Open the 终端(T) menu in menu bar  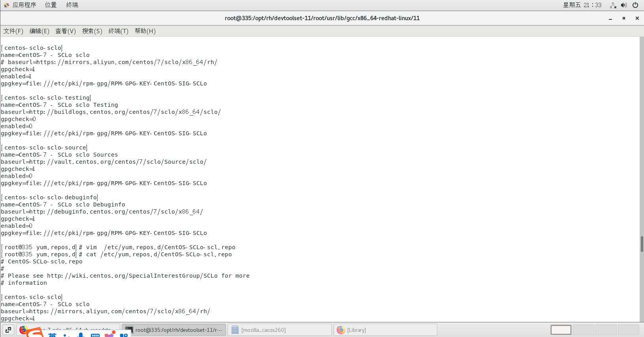click(x=119, y=31)
